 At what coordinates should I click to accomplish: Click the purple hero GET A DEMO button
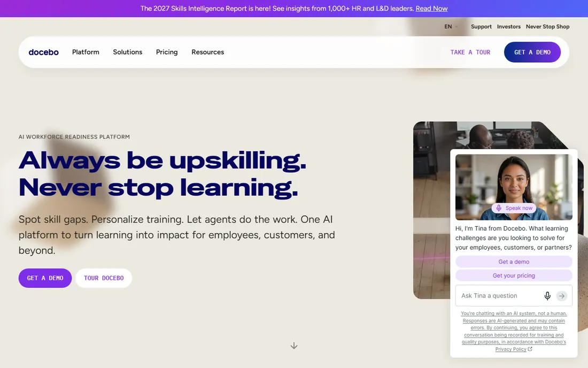(45, 278)
